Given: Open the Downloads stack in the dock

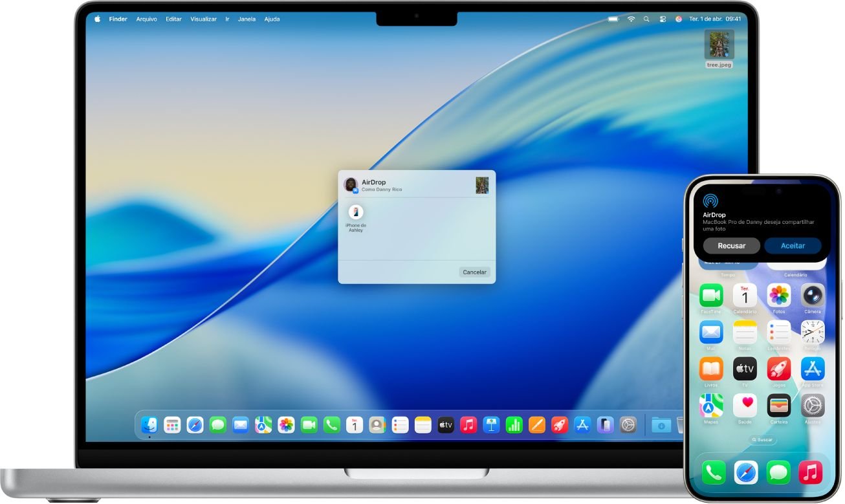Looking at the screenshot, I should (x=661, y=425).
